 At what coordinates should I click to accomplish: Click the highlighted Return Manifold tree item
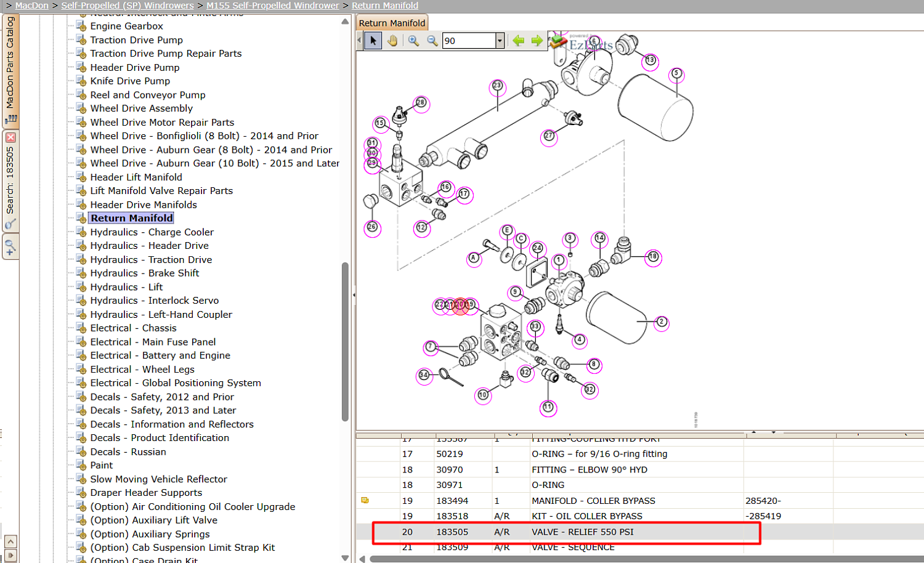(x=132, y=218)
